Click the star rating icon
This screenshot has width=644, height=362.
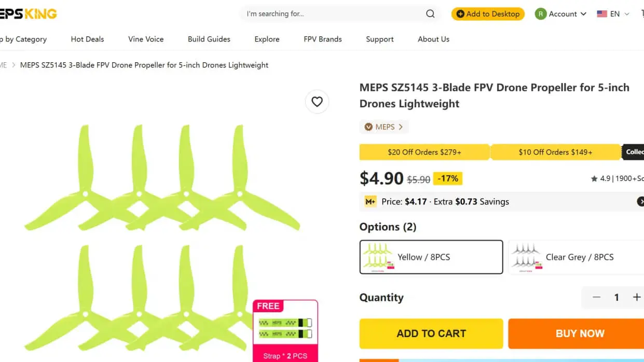click(594, 179)
